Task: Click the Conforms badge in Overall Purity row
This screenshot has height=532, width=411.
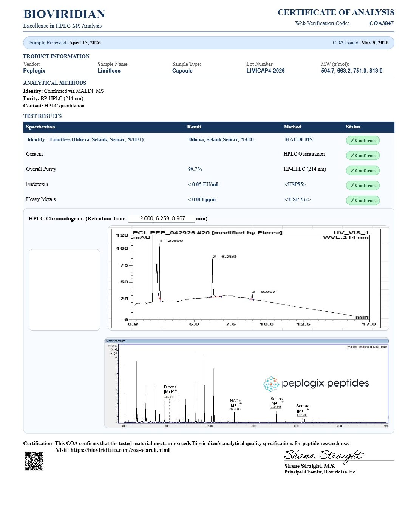Action: [x=363, y=171]
